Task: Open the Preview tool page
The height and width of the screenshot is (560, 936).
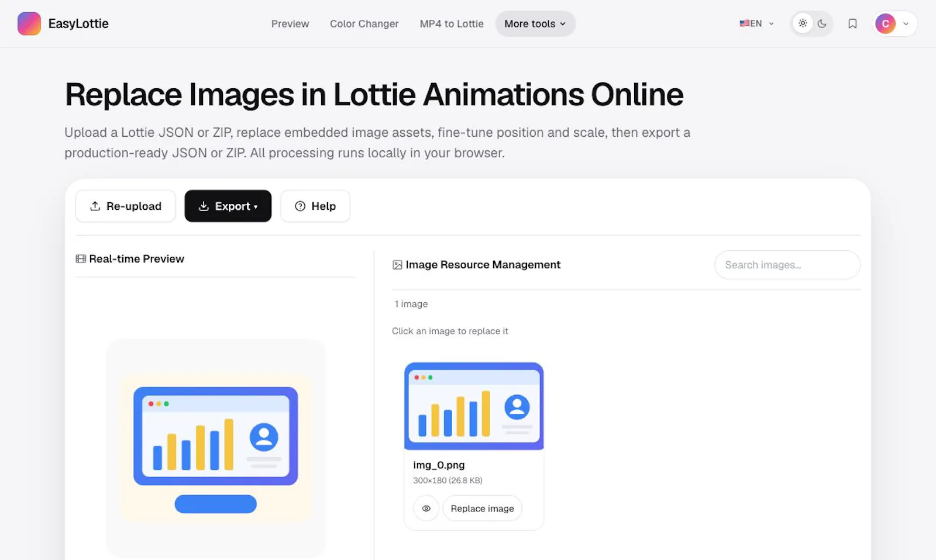Action: pos(290,24)
